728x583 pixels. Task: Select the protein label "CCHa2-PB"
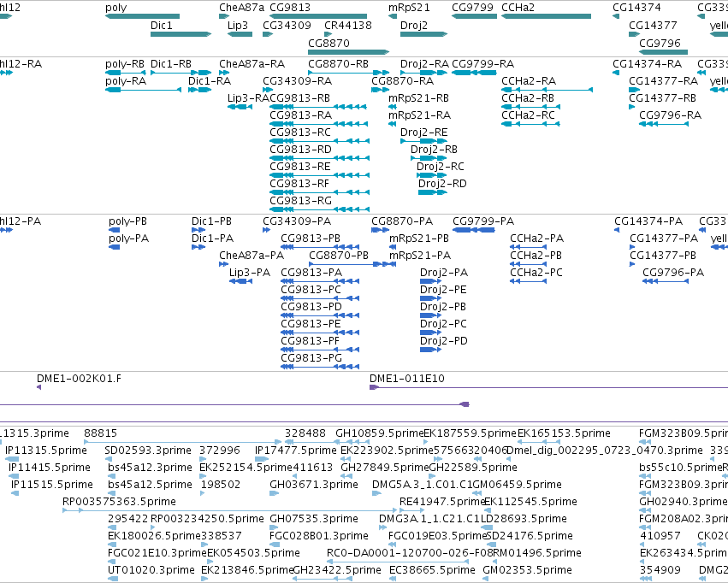pyautogui.click(x=536, y=256)
